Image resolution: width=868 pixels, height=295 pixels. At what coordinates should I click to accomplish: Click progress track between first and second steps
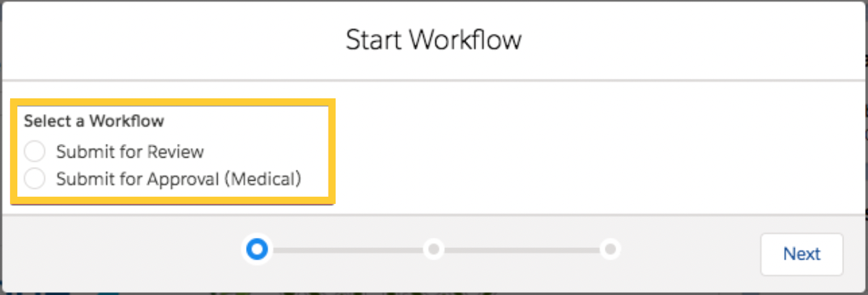(345, 249)
